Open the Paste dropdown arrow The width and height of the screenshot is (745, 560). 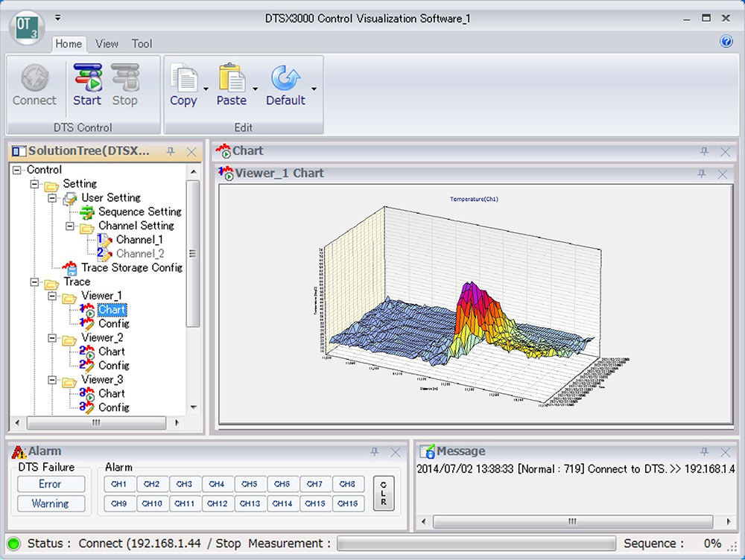pyautogui.click(x=256, y=89)
